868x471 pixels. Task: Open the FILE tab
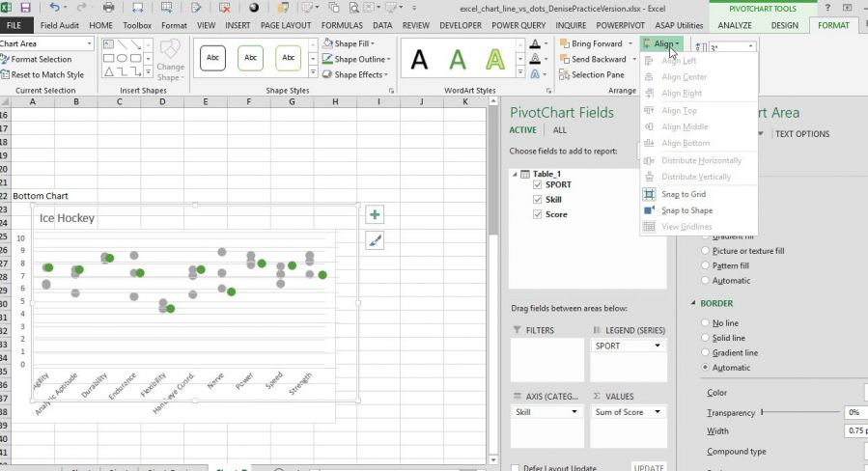pos(14,25)
